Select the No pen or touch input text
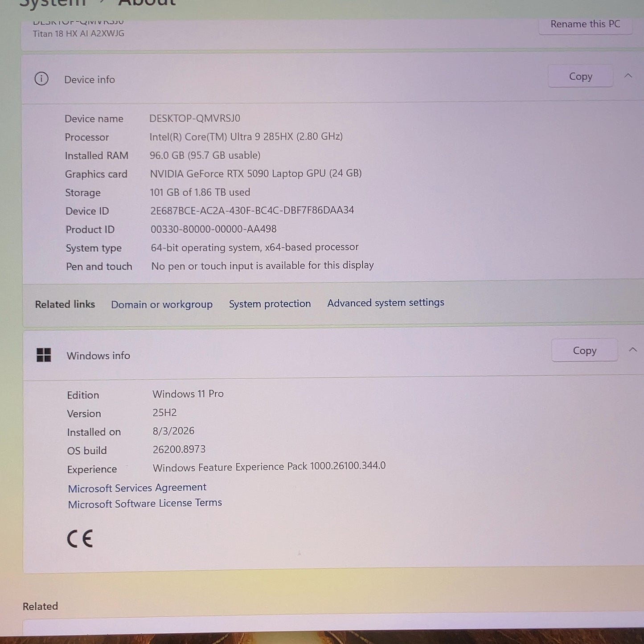Image resolution: width=644 pixels, height=644 pixels. click(x=263, y=266)
